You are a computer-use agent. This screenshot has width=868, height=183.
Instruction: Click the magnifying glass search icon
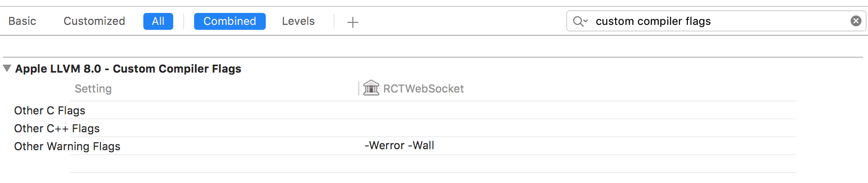pyautogui.click(x=577, y=21)
